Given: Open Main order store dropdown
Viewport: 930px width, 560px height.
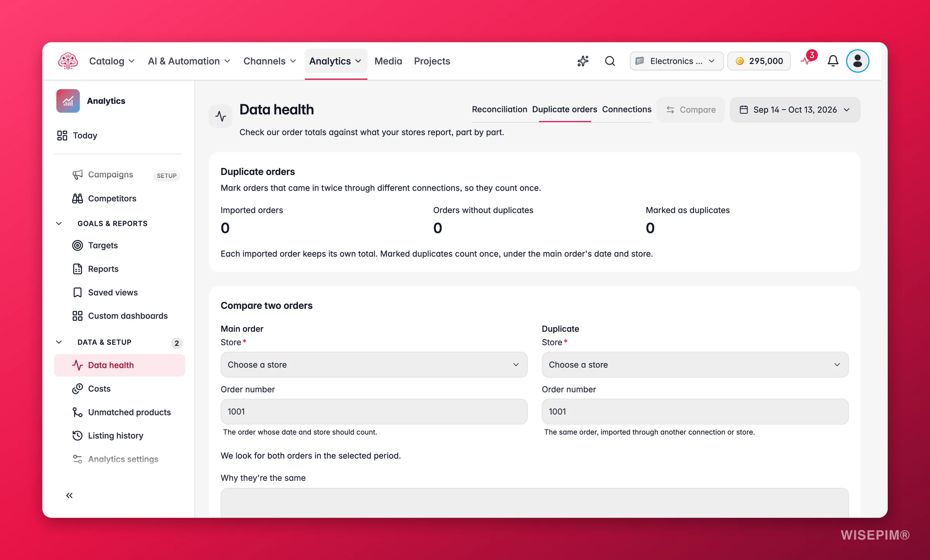Looking at the screenshot, I should [374, 365].
